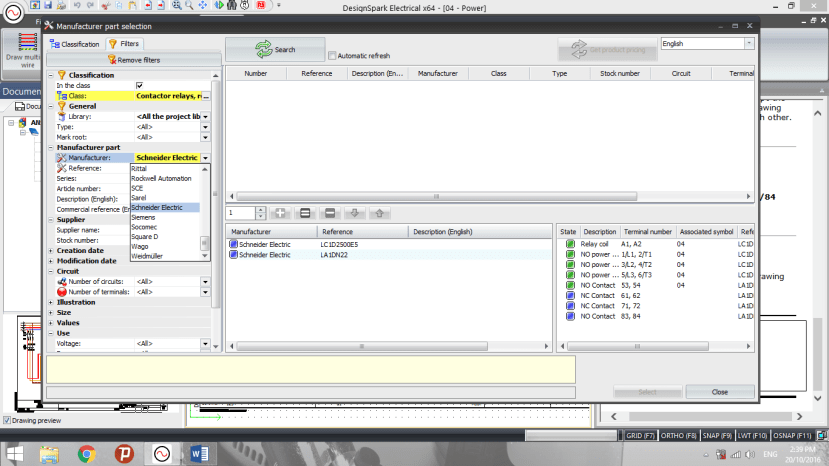This screenshot has width=829, height=466.
Task: Click the part icon for LA1DN22 row
Action: 233,254
